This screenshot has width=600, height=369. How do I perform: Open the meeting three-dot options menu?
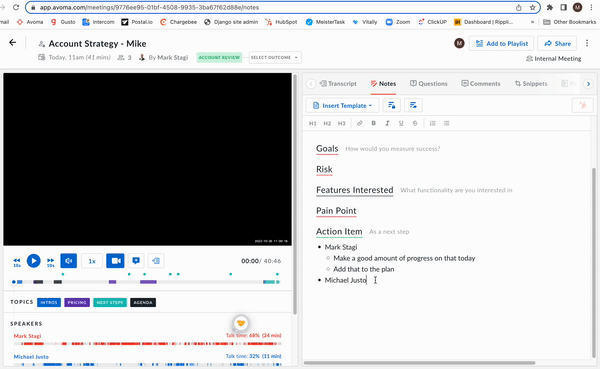click(587, 43)
